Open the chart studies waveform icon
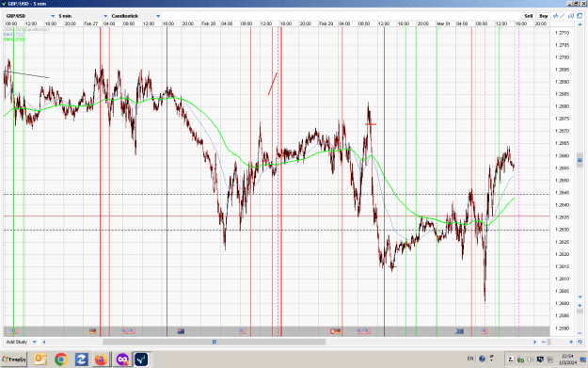This screenshot has width=588, height=368. 555,16
